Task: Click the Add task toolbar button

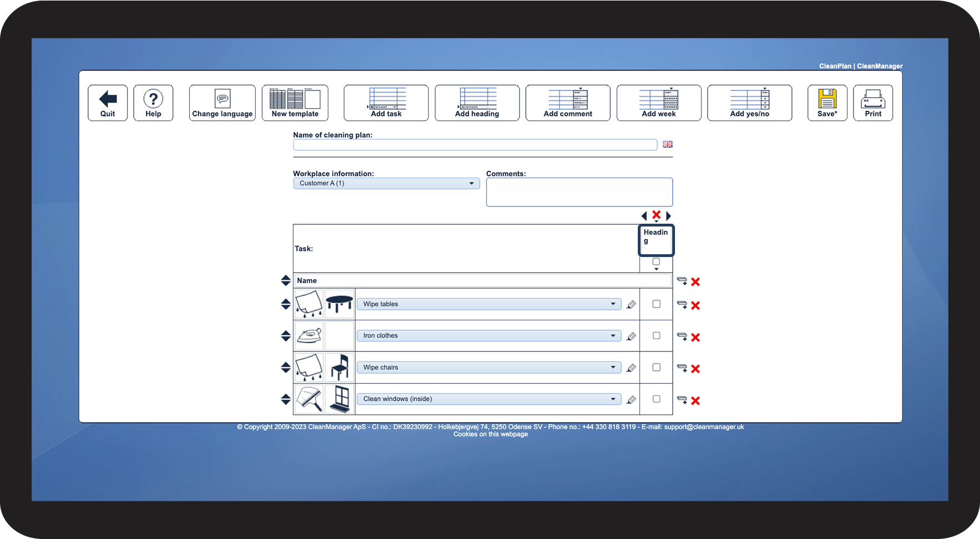Action: click(386, 103)
